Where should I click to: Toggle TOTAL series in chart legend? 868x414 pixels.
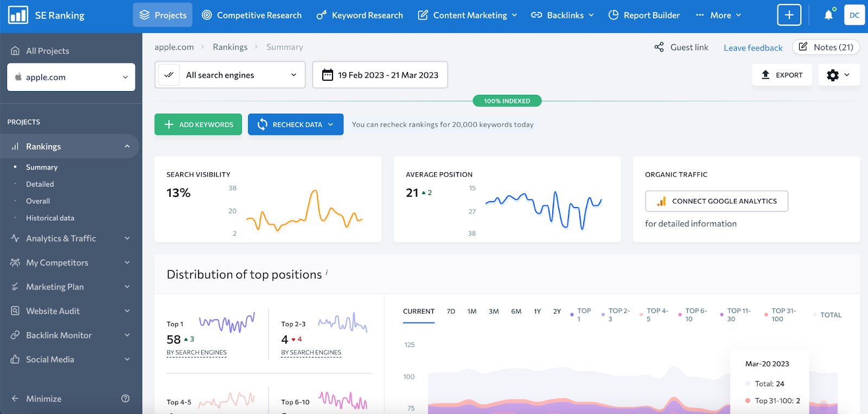click(828, 315)
